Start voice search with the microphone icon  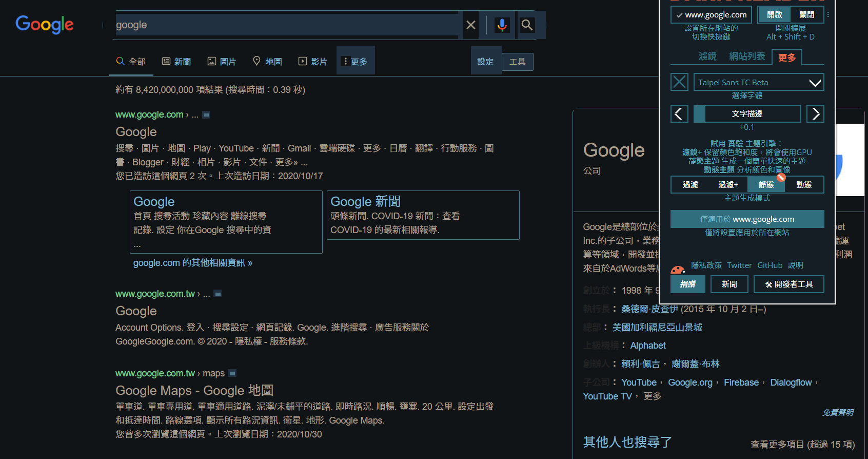coord(502,25)
